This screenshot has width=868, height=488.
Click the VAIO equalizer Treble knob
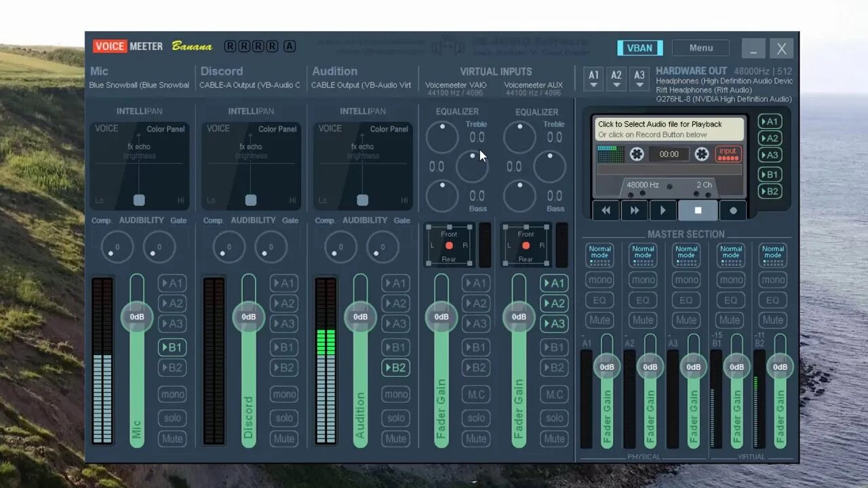442,138
